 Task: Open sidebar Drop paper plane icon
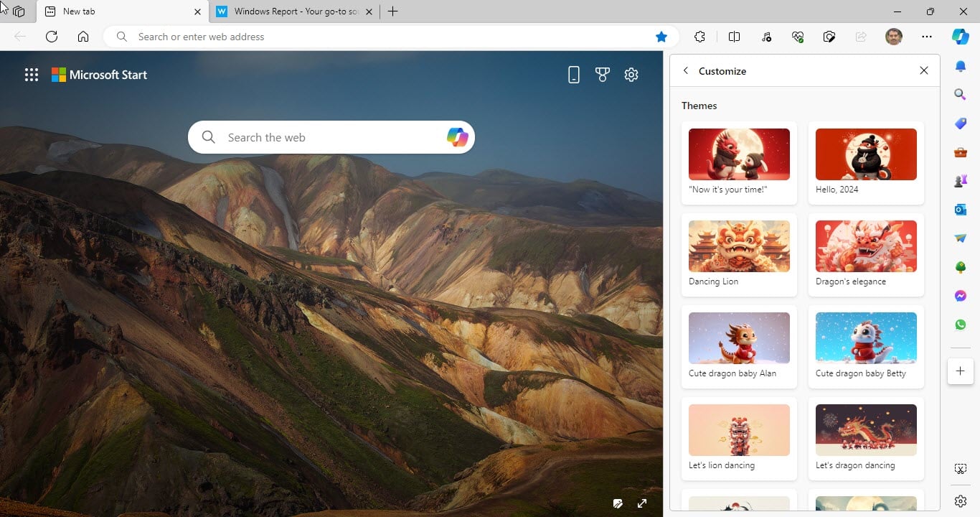tap(961, 238)
